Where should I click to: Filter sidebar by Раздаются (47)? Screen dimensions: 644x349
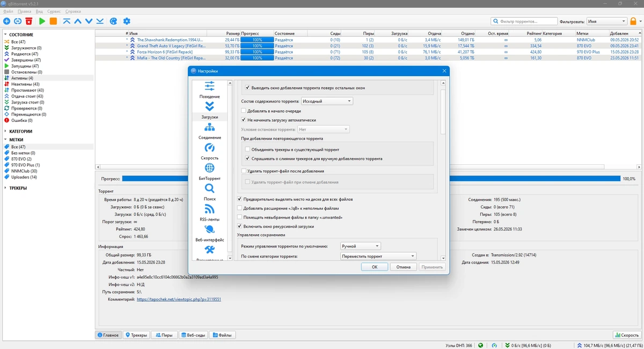click(25, 54)
